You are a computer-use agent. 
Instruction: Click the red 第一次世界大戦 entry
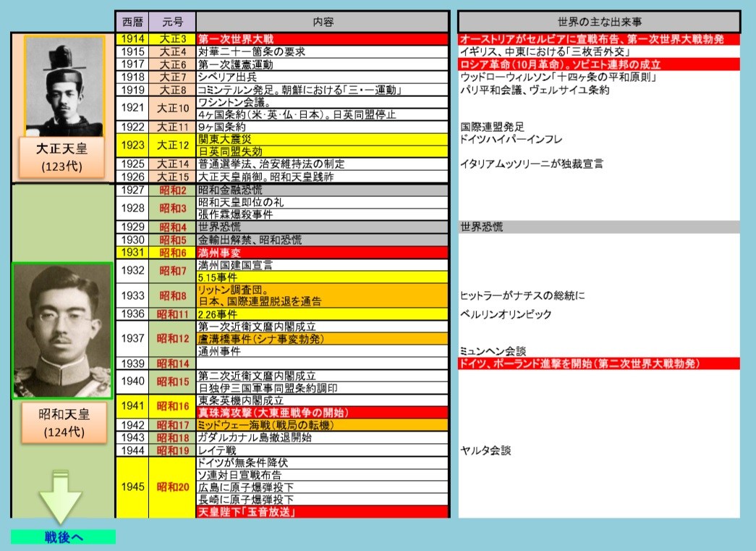[323, 39]
